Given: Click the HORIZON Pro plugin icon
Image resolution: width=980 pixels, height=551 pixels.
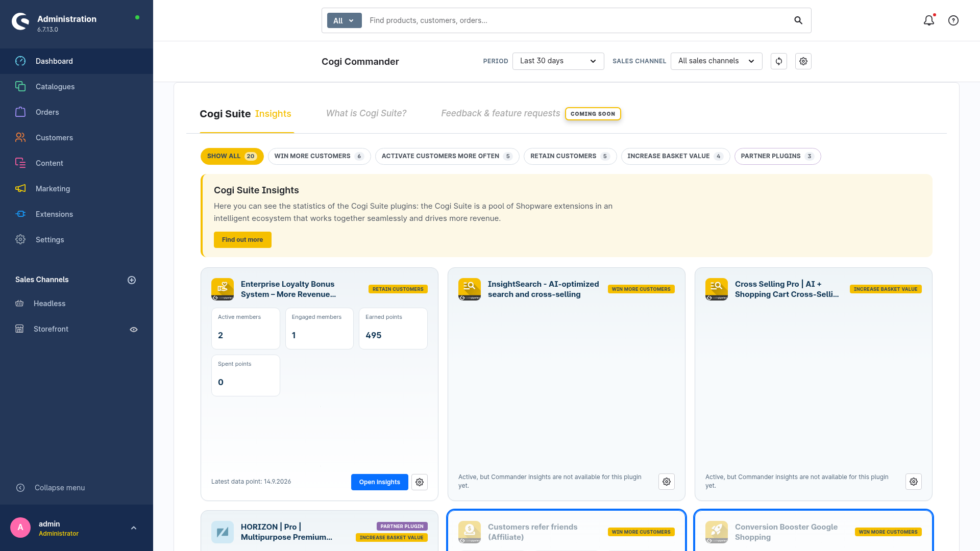Looking at the screenshot, I should point(223,532).
